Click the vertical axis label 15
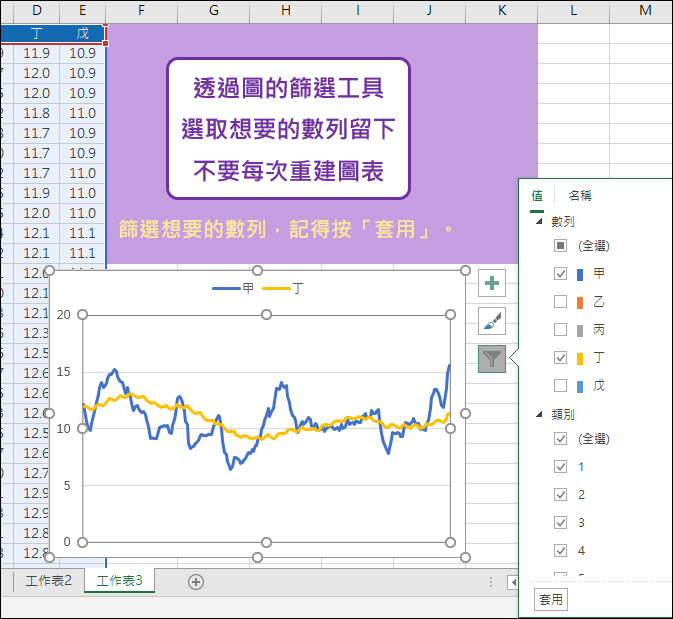 64,372
